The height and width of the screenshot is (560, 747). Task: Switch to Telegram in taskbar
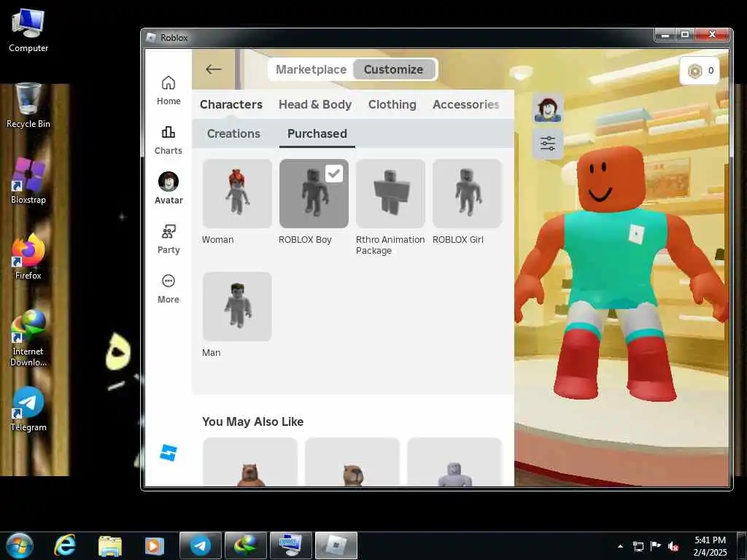click(201, 545)
